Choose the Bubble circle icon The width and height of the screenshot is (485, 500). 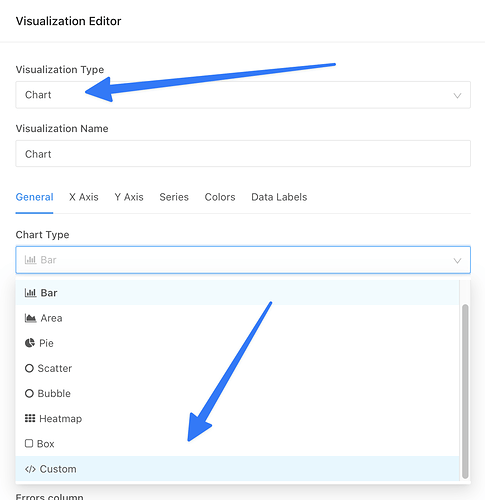[x=29, y=393]
